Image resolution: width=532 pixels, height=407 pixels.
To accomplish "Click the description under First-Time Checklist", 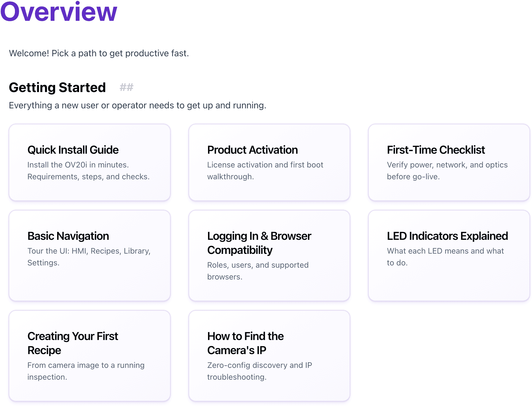I will coord(448,171).
